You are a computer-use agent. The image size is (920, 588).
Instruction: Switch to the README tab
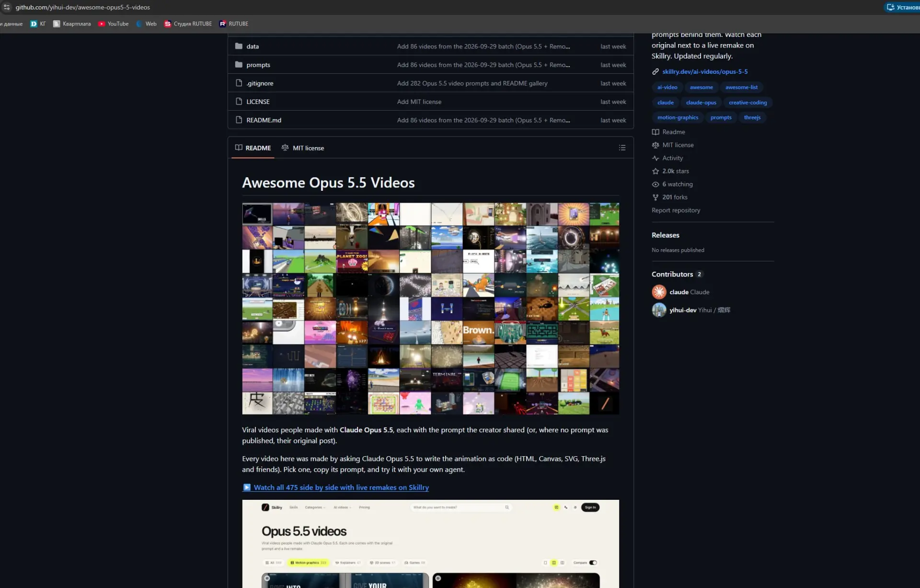coord(253,148)
